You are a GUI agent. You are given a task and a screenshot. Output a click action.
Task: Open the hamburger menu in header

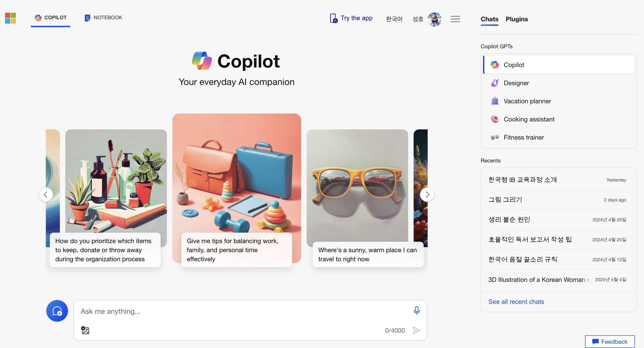pyautogui.click(x=455, y=19)
